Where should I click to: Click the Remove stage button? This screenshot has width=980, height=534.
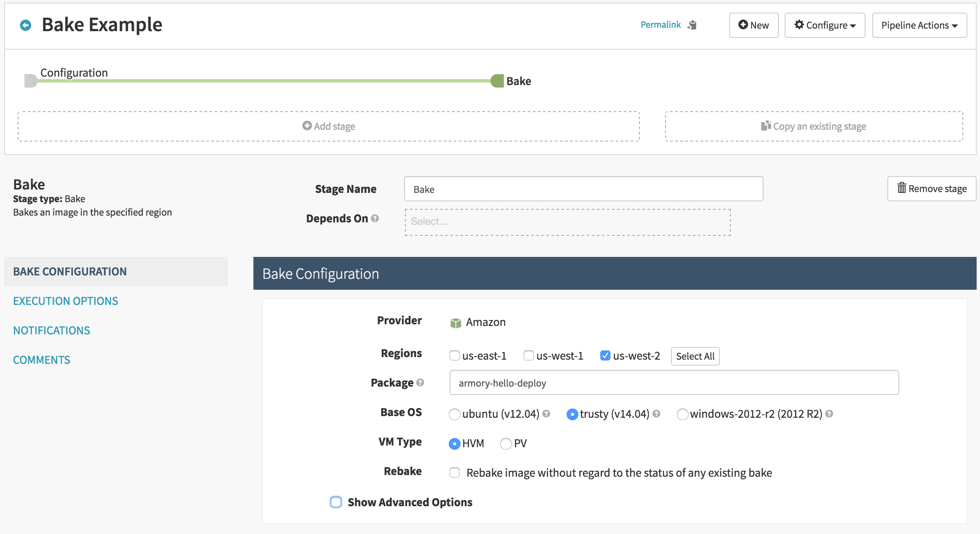[x=932, y=189]
